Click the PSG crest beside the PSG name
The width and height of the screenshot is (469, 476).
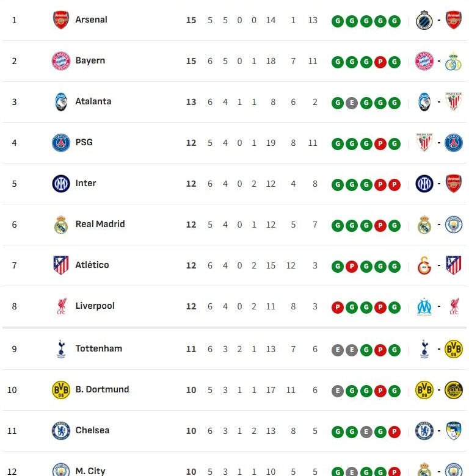pyautogui.click(x=61, y=143)
